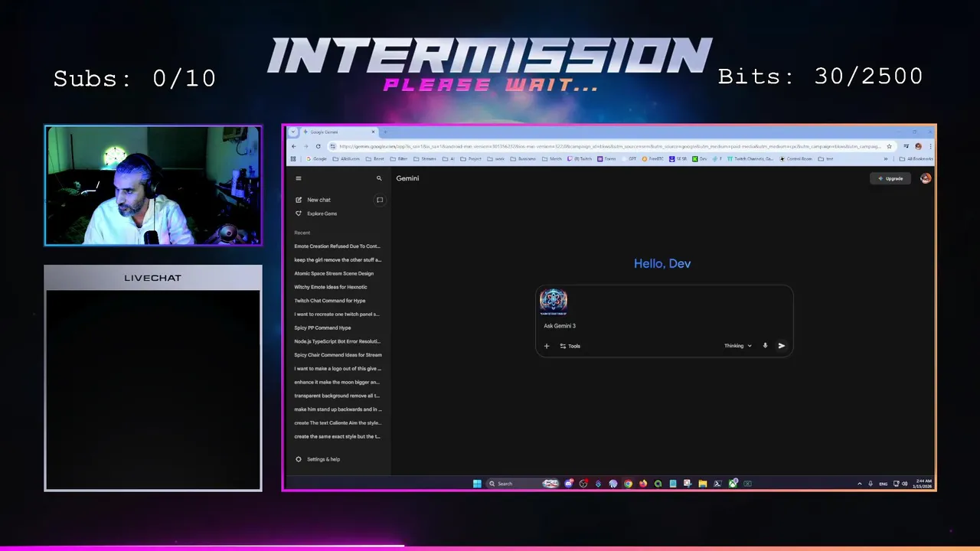This screenshot has height=551, width=980.
Task: Show hidden system tray icons chevron
Action: pyautogui.click(x=859, y=484)
